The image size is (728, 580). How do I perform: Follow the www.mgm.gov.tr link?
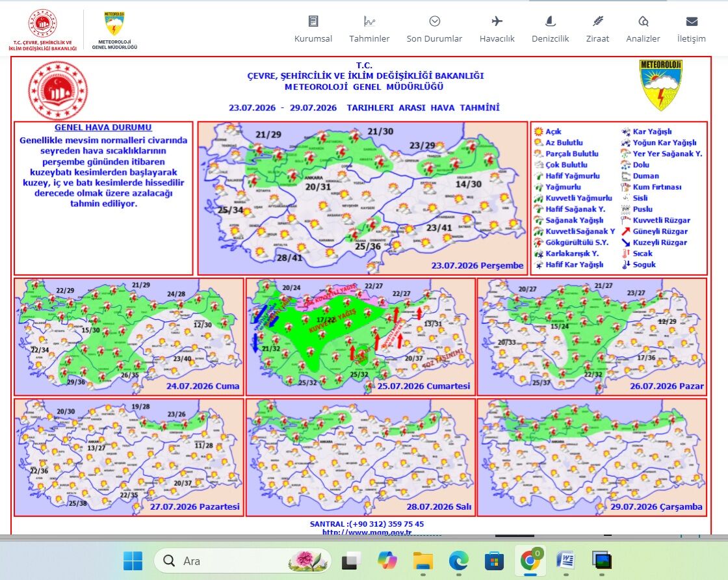tap(367, 532)
